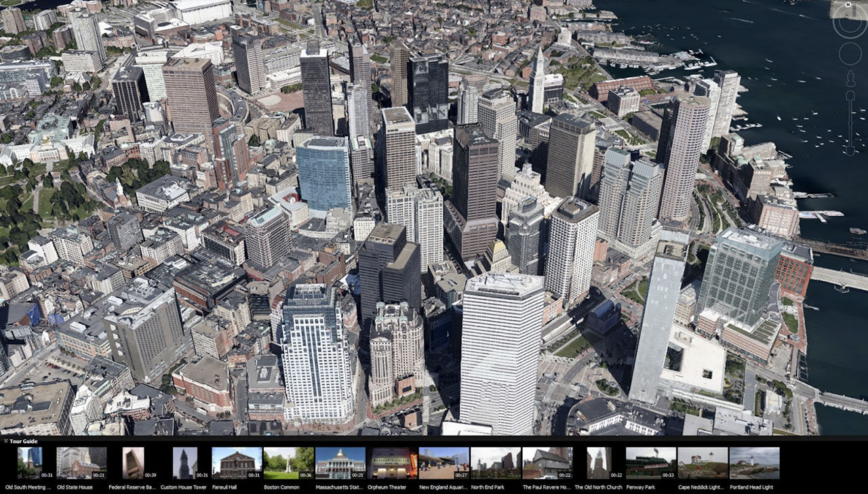This screenshot has height=494, width=868.
Task: Collapse the Tour Guide panel chevron
Action: point(5,440)
